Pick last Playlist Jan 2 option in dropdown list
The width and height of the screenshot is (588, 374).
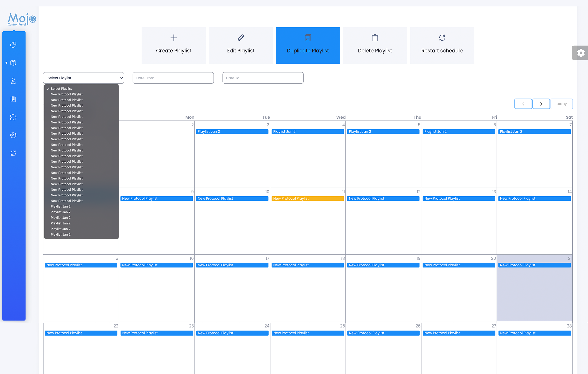click(61, 235)
